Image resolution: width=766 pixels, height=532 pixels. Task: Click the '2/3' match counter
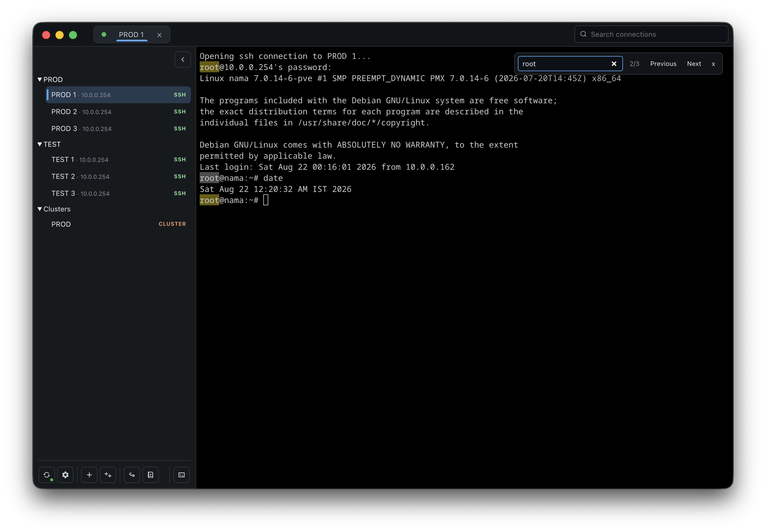[634, 64]
